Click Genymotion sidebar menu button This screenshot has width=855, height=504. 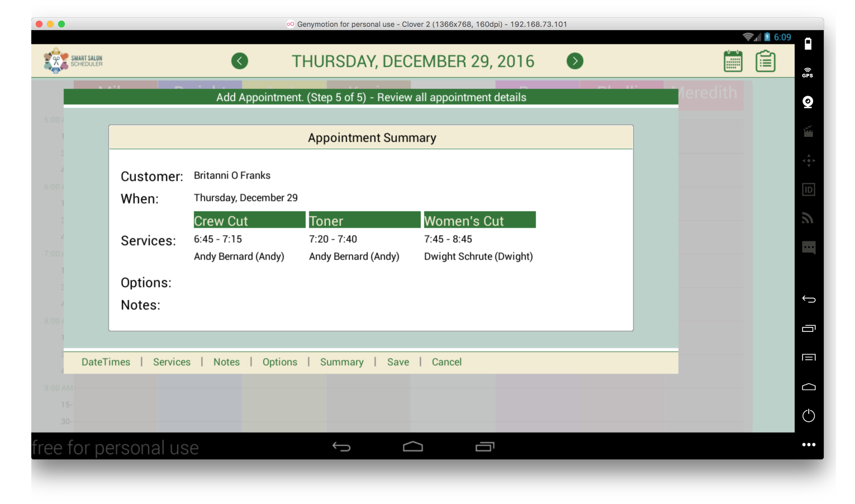pyautogui.click(x=809, y=357)
